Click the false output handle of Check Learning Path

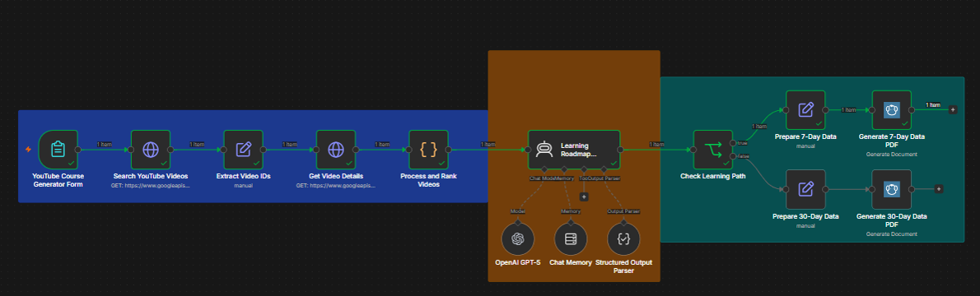734,157
